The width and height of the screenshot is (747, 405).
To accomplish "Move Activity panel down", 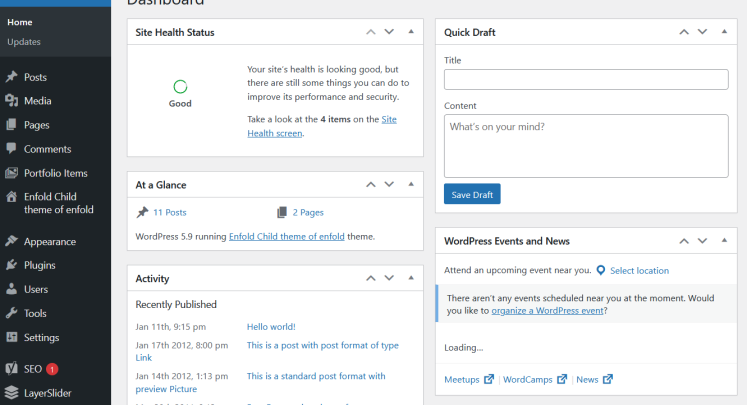I will 389,278.
